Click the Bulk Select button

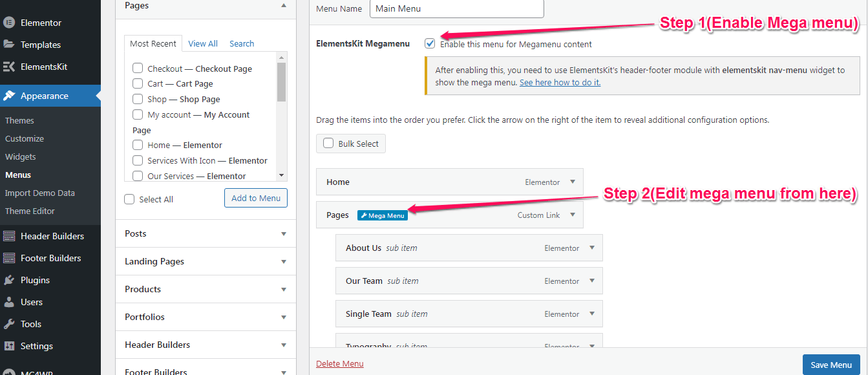351,144
